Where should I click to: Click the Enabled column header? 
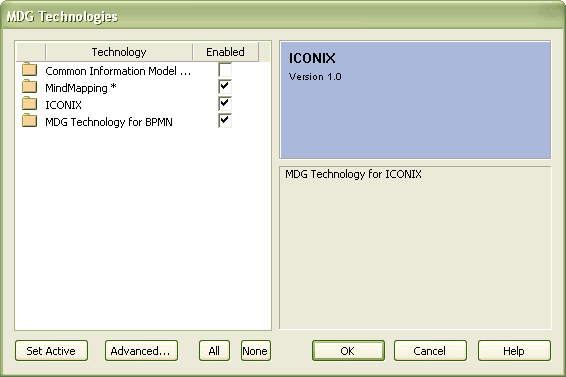coord(225,52)
